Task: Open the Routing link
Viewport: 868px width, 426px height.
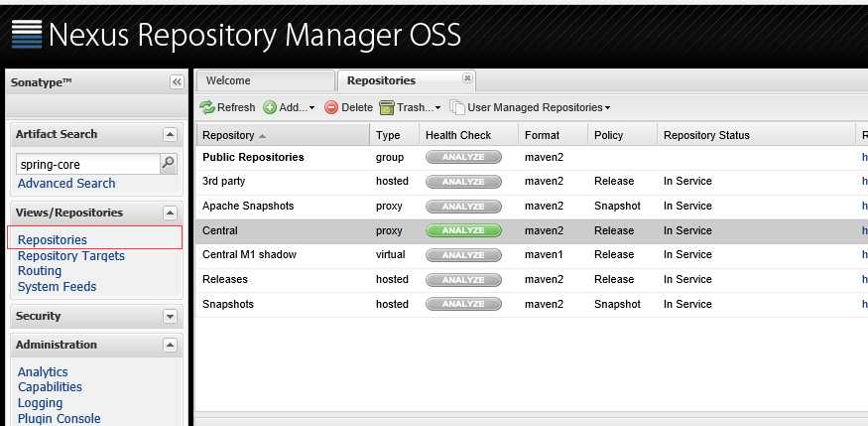Action: pyautogui.click(x=40, y=271)
